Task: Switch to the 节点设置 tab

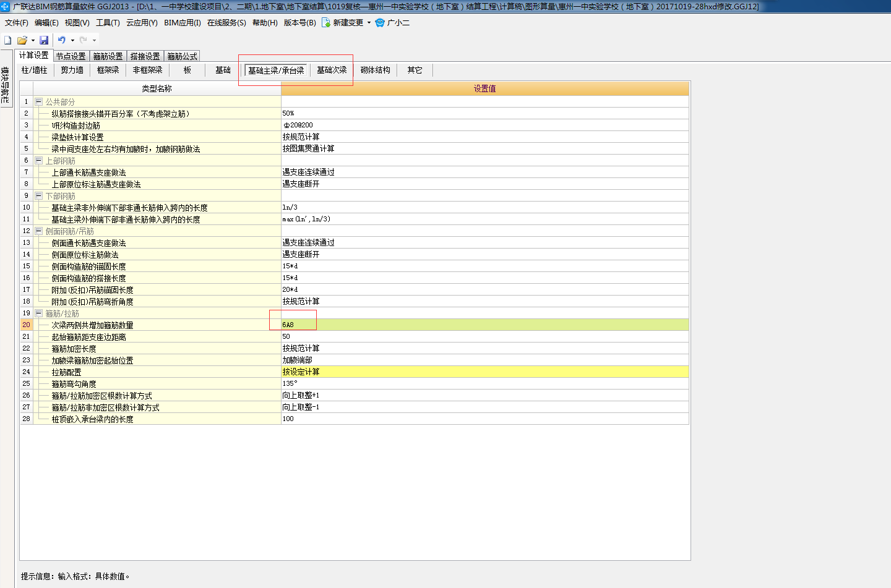Action: [x=71, y=56]
